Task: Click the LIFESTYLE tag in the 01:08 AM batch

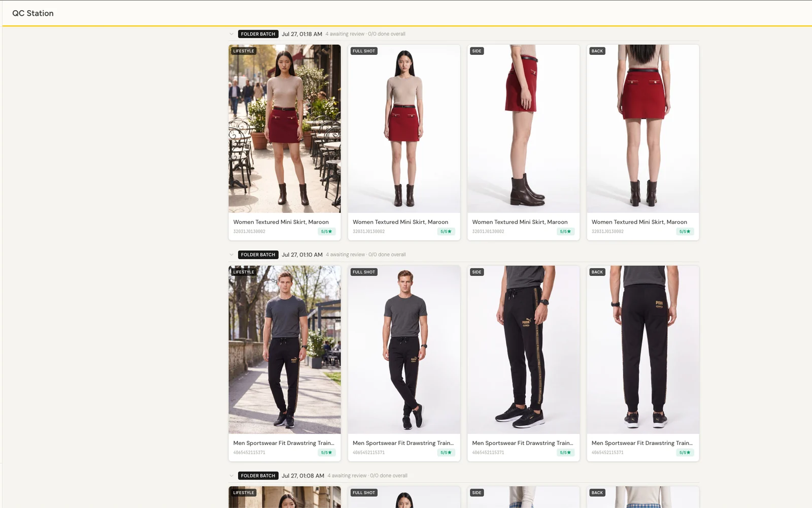Action: pos(244,493)
